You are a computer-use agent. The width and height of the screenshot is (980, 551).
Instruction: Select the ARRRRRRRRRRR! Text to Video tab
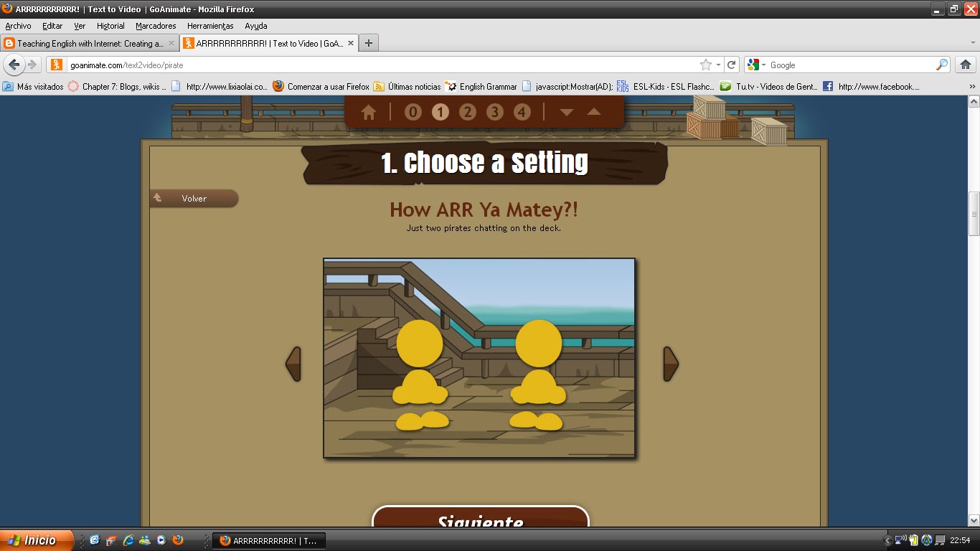coord(268,43)
